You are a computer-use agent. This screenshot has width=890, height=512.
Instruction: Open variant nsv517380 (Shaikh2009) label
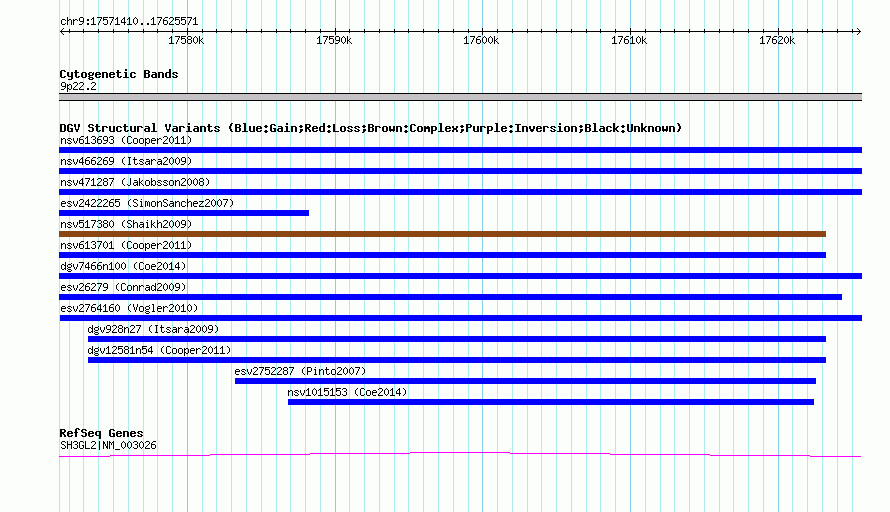click(126, 224)
